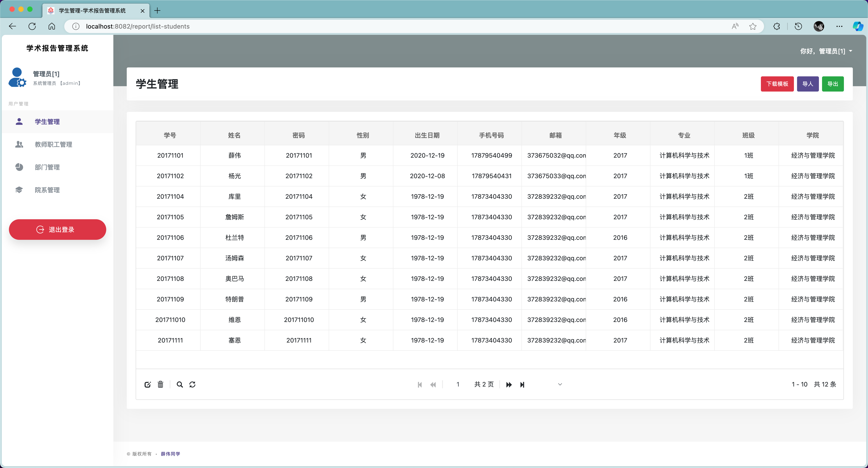Open the 你好，管理员[1] user dropdown
868x468 pixels.
(826, 51)
